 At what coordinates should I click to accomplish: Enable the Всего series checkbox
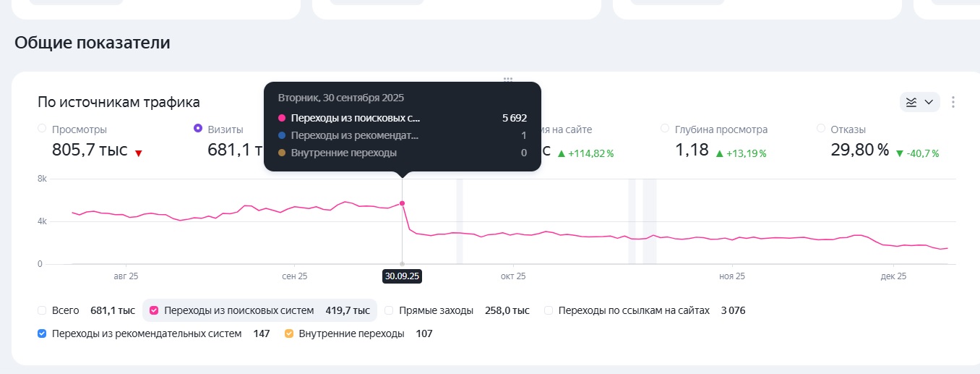pyautogui.click(x=42, y=310)
